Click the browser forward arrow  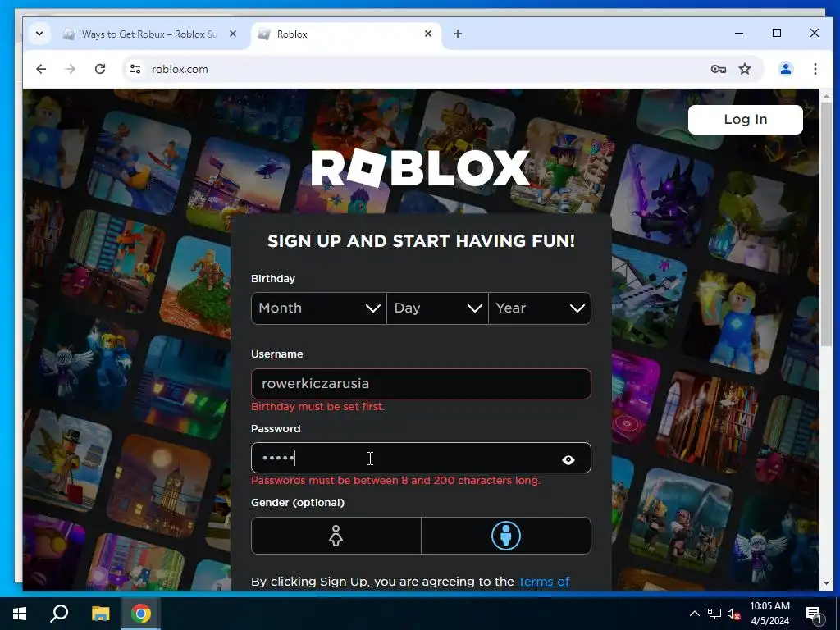coord(71,69)
